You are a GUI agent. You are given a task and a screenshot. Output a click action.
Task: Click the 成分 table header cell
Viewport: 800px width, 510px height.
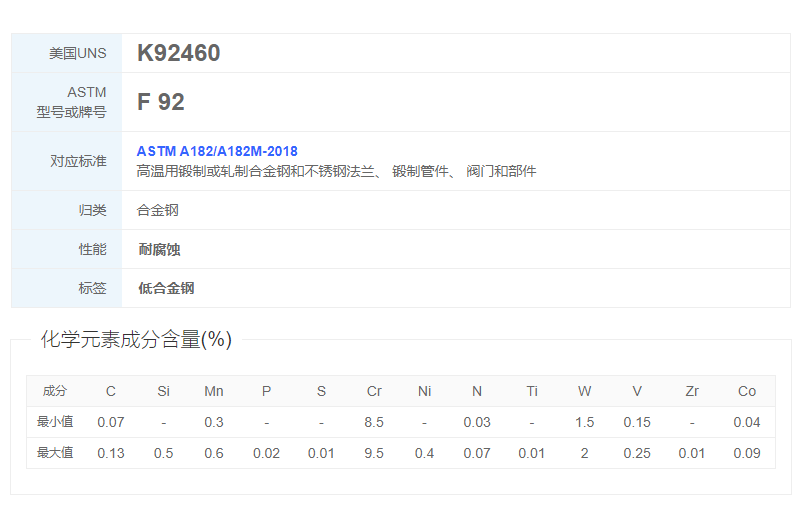click(x=55, y=391)
